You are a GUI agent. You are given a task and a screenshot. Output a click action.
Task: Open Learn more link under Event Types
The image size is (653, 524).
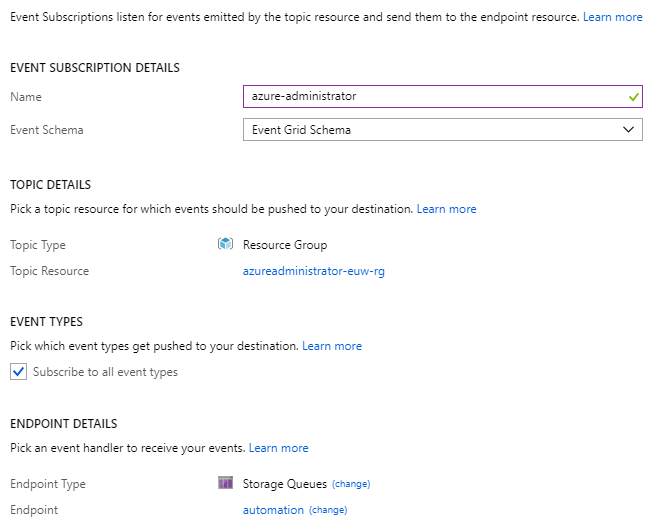click(x=332, y=346)
